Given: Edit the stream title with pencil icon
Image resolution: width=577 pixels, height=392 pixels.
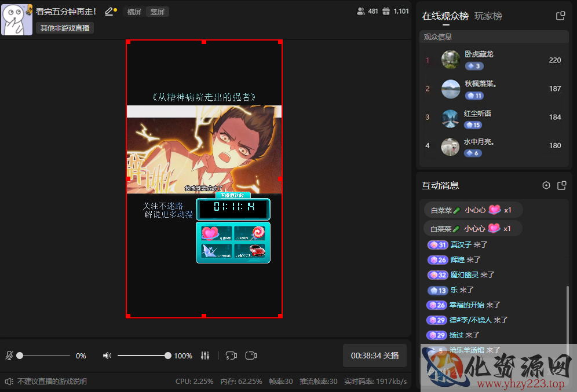Looking at the screenshot, I should click(111, 12).
